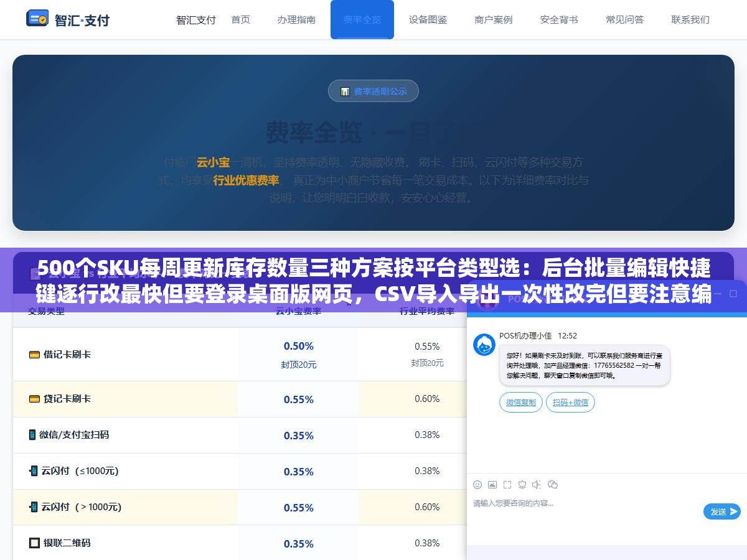The height and width of the screenshot is (560, 747).
Task: Click the chat agent avatar icon
Action: click(484, 344)
